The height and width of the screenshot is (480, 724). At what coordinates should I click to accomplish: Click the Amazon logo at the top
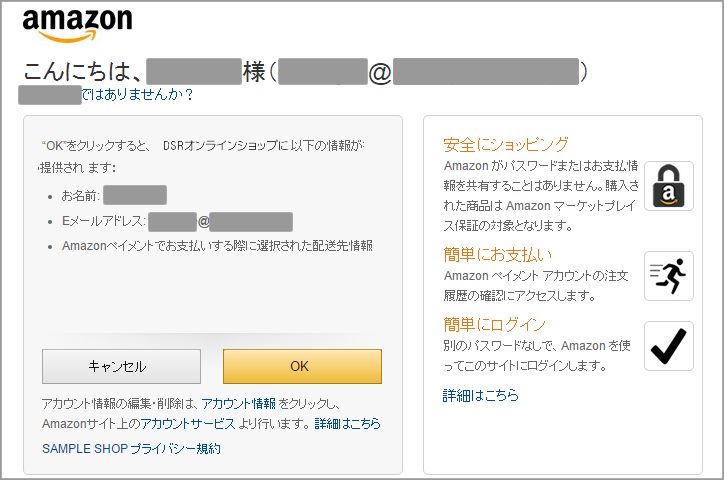pyautogui.click(x=78, y=25)
